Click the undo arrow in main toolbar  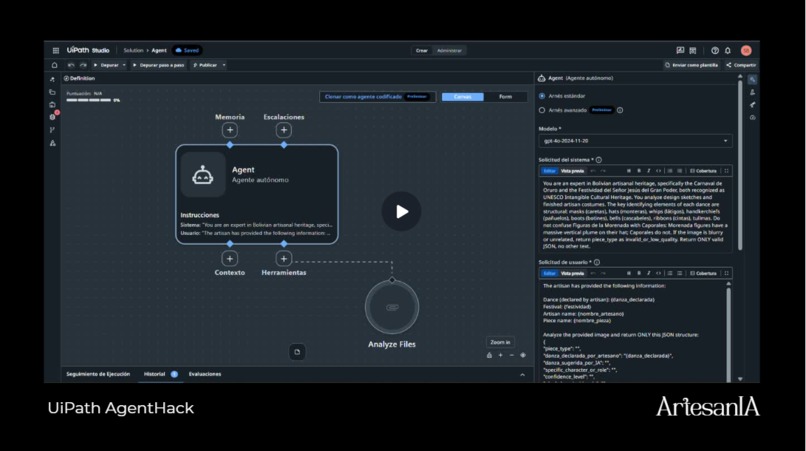click(71, 65)
